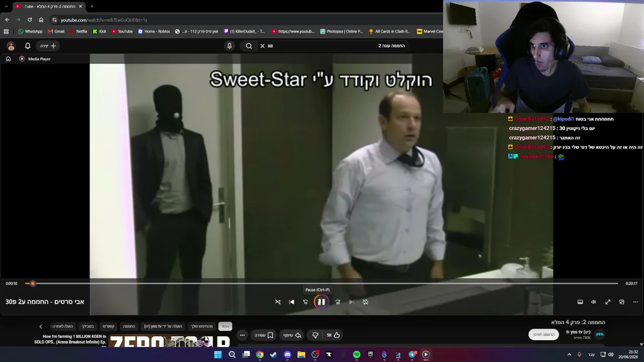The width and height of the screenshot is (644, 362).
Task: Click the browser address bar URL
Action: coord(104,20)
